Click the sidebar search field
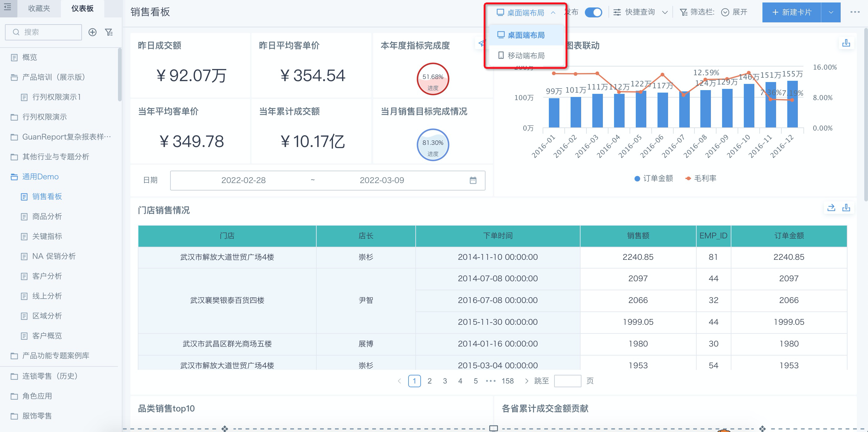868x432 pixels. [x=43, y=32]
